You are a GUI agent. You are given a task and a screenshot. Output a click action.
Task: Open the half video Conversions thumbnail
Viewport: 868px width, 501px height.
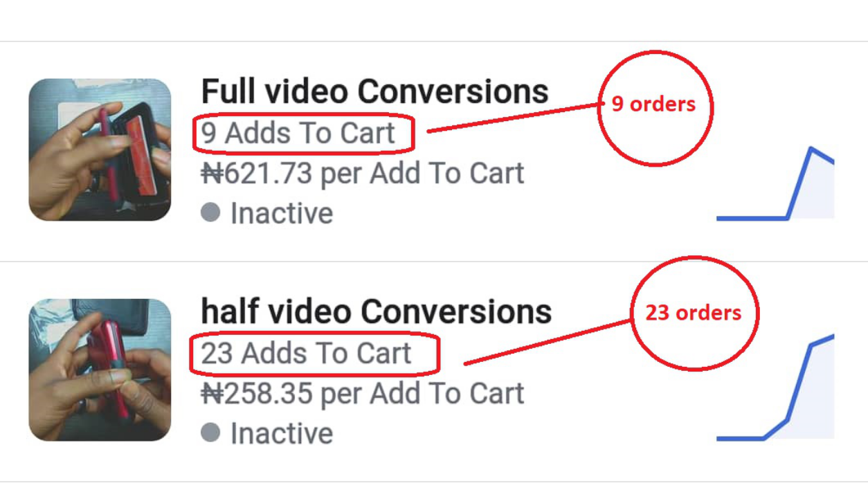tap(100, 370)
